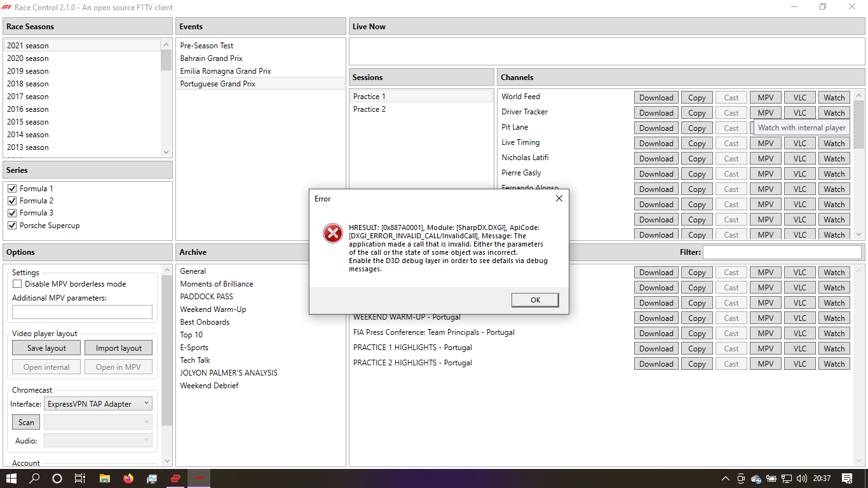Click the Race Control F1 logo in title bar
The height and width of the screenshot is (488, 868).
click(7, 7)
